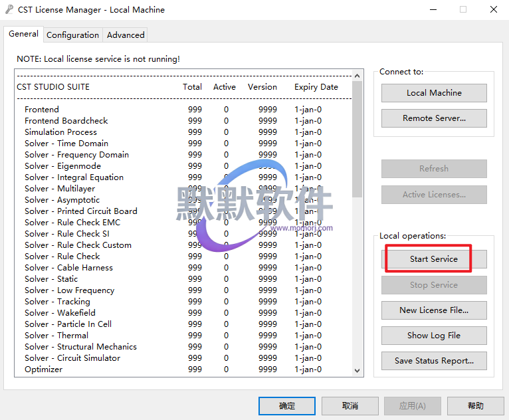Select the Frontend license row
Screen dimensions: 509x420
(42, 110)
